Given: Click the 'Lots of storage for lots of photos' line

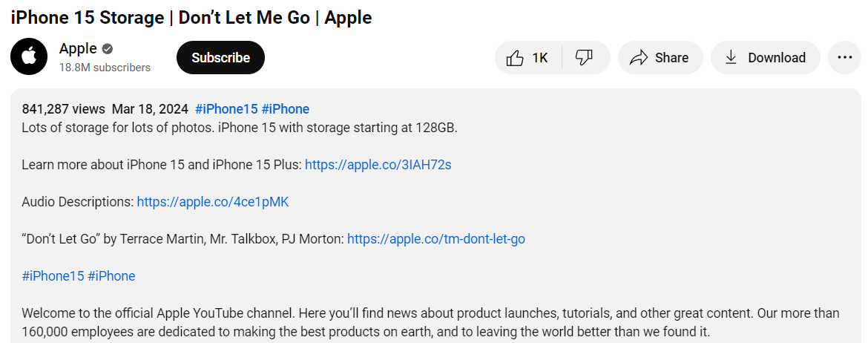Looking at the screenshot, I should click(x=240, y=128).
